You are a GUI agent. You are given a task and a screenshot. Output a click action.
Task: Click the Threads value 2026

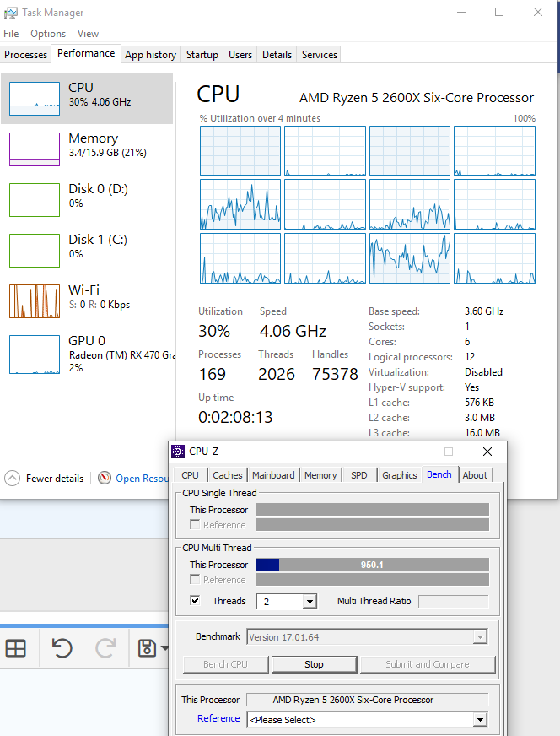pyautogui.click(x=277, y=374)
